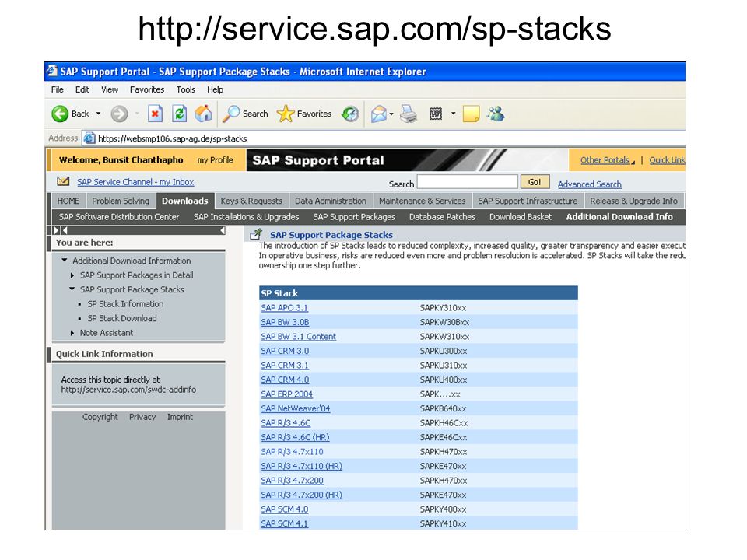Open SAP ERP 2004 stack link

[286, 394]
